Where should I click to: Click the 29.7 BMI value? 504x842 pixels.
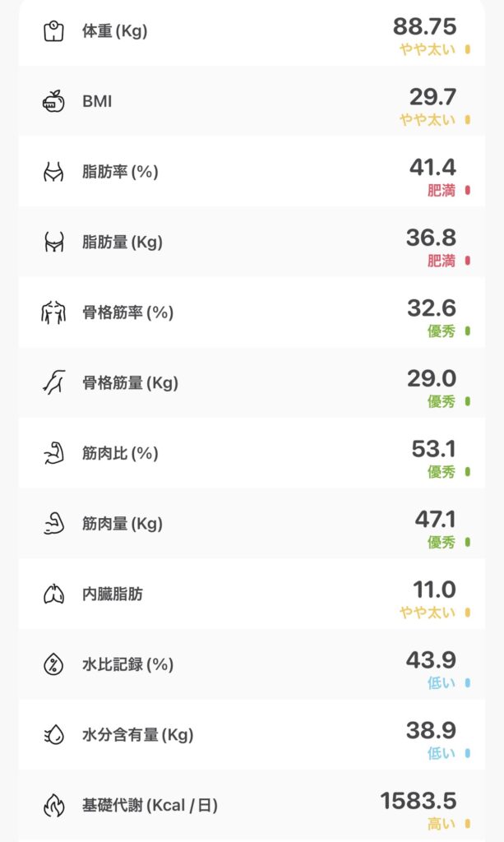pos(432,96)
